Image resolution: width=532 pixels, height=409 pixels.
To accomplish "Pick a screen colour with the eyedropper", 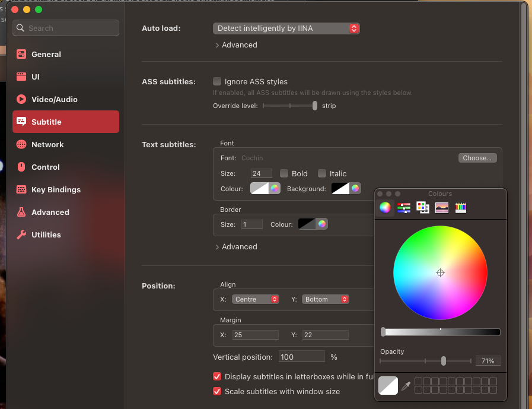I will [x=406, y=386].
